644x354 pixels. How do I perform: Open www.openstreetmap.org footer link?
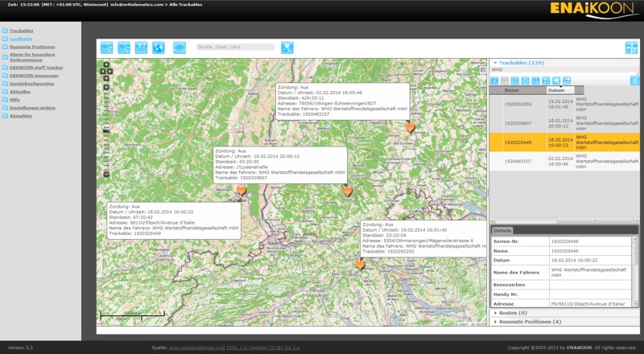[x=196, y=348]
